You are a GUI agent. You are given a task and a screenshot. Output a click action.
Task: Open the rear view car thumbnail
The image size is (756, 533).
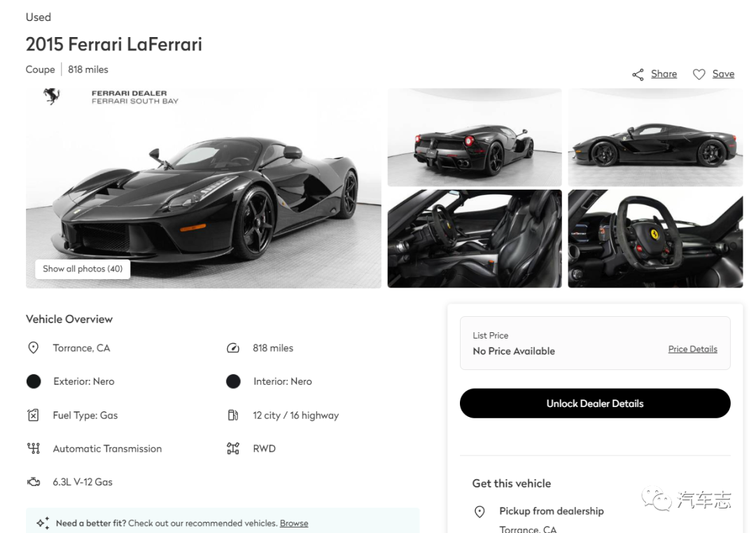click(475, 137)
